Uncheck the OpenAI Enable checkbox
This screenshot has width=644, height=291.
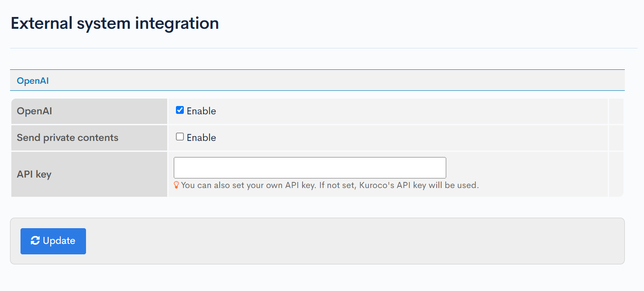pos(180,110)
